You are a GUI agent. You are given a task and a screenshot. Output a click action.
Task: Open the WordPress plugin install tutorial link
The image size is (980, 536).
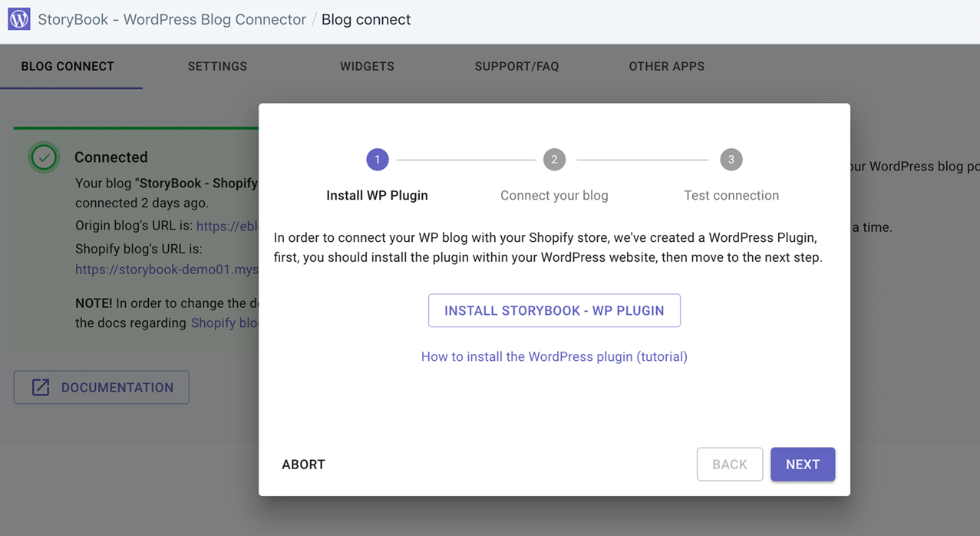click(x=554, y=357)
